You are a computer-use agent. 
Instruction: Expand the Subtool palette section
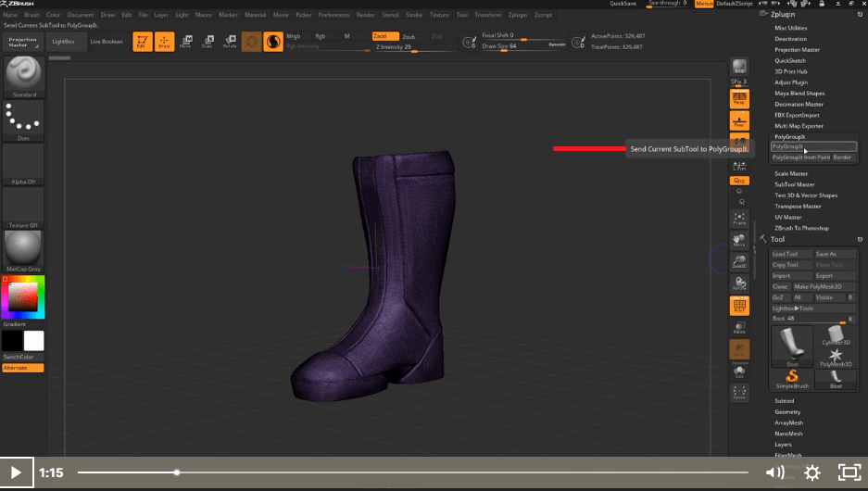coord(785,401)
